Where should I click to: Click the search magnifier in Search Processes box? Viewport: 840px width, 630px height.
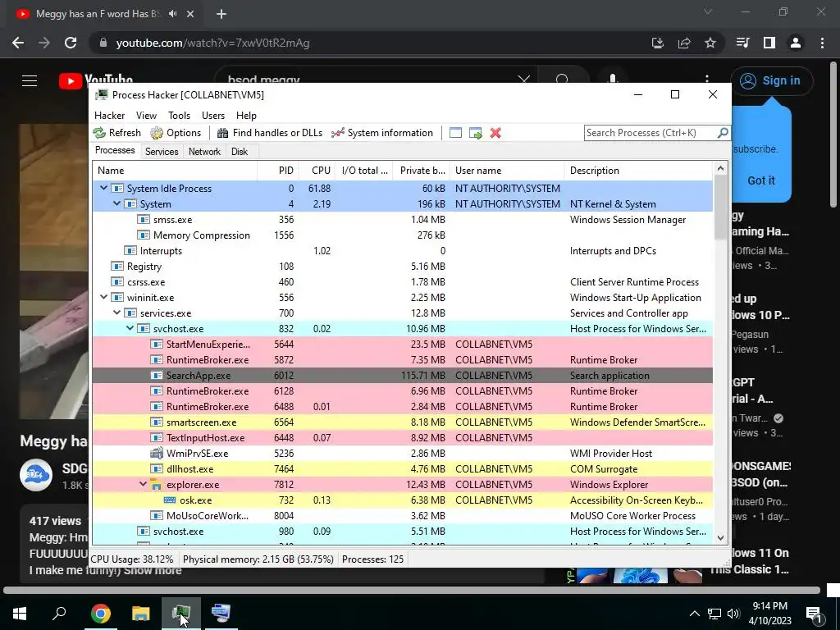pos(723,132)
